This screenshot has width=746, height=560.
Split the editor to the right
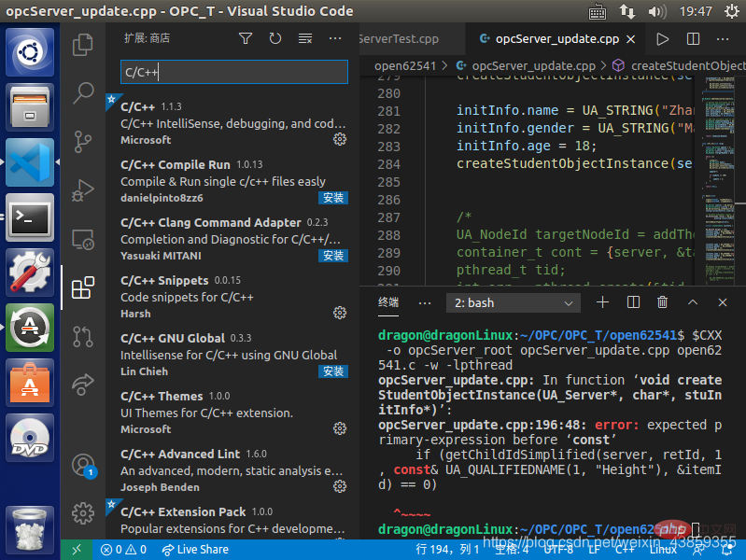tap(693, 39)
